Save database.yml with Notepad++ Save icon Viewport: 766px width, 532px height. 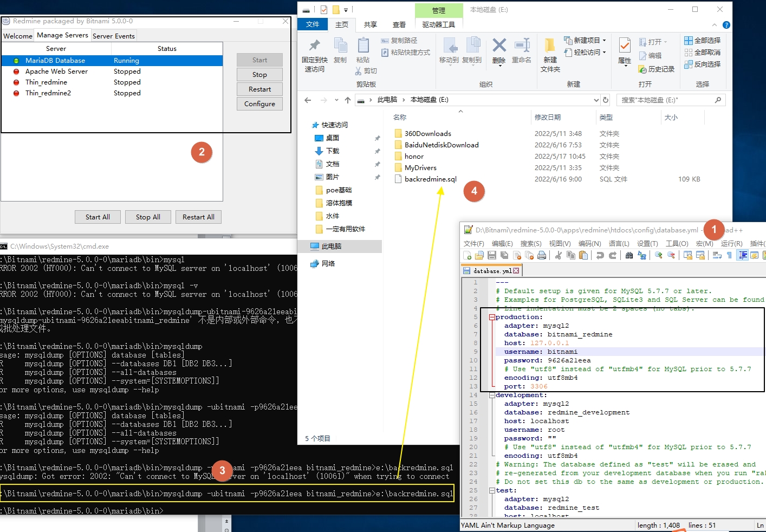pos(492,255)
